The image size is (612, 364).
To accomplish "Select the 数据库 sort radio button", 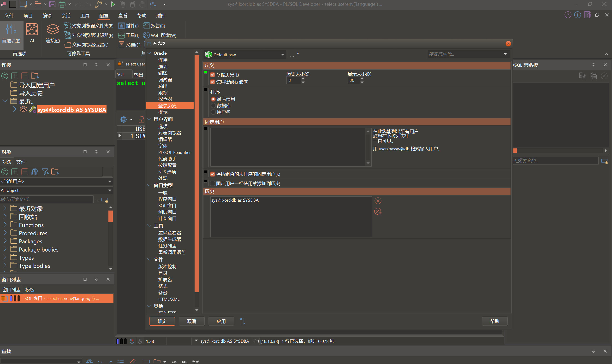I will point(213,106).
